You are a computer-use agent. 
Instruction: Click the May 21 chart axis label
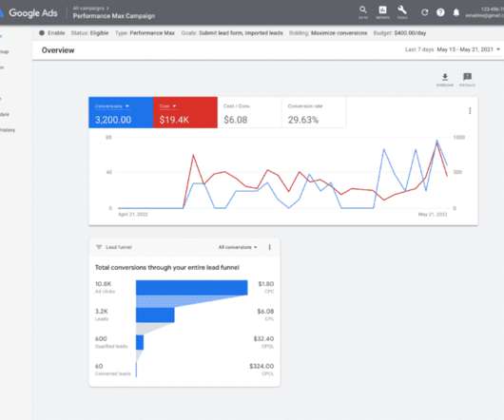click(x=433, y=214)
